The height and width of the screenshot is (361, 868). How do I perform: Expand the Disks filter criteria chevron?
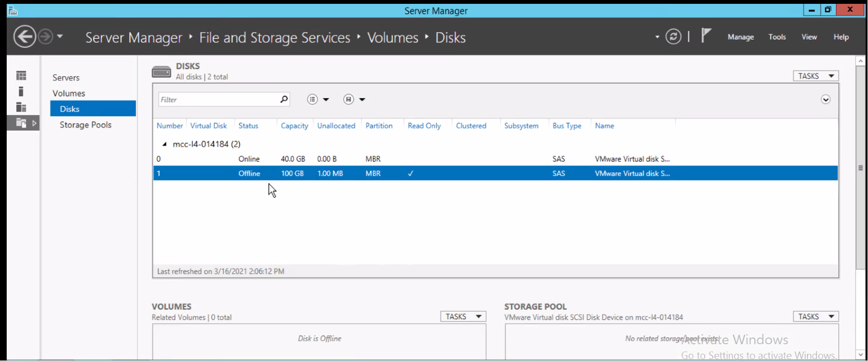point(825,100)
